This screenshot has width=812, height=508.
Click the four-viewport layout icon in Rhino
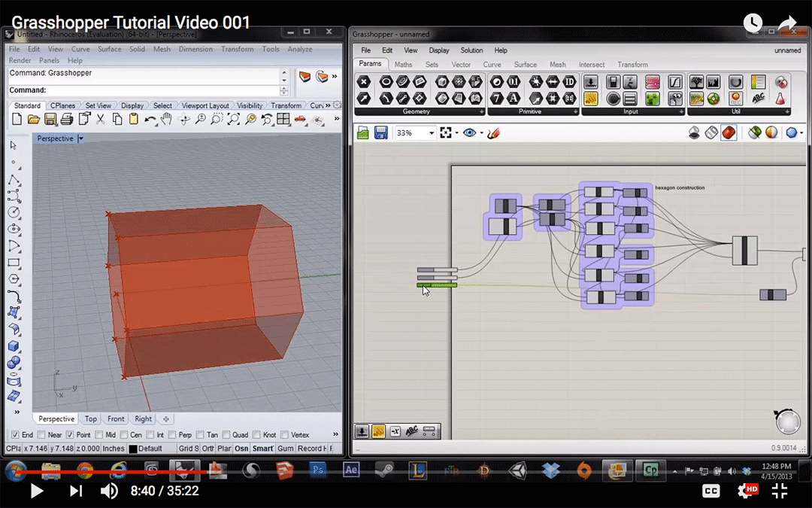pos(283,120)
